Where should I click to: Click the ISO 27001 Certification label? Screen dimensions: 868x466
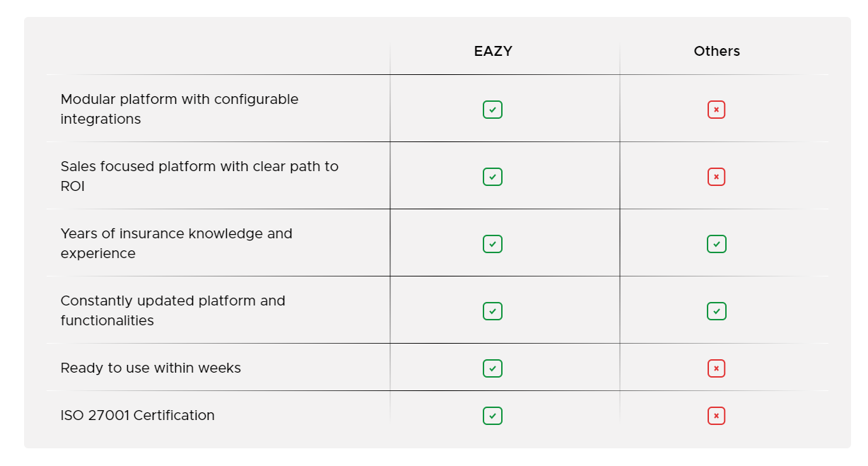[x=138, y=415]
